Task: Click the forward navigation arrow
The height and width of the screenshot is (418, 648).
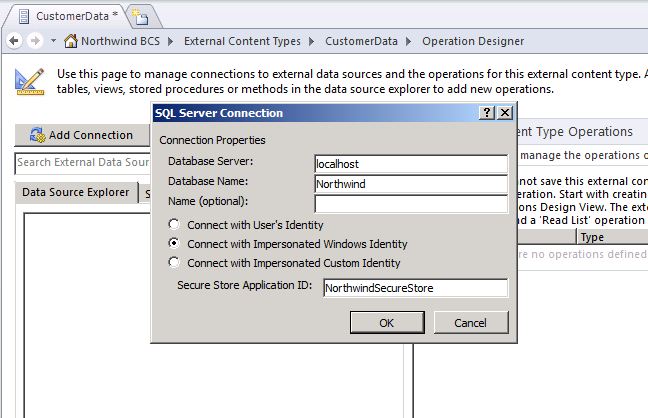Action: (35, 41)
